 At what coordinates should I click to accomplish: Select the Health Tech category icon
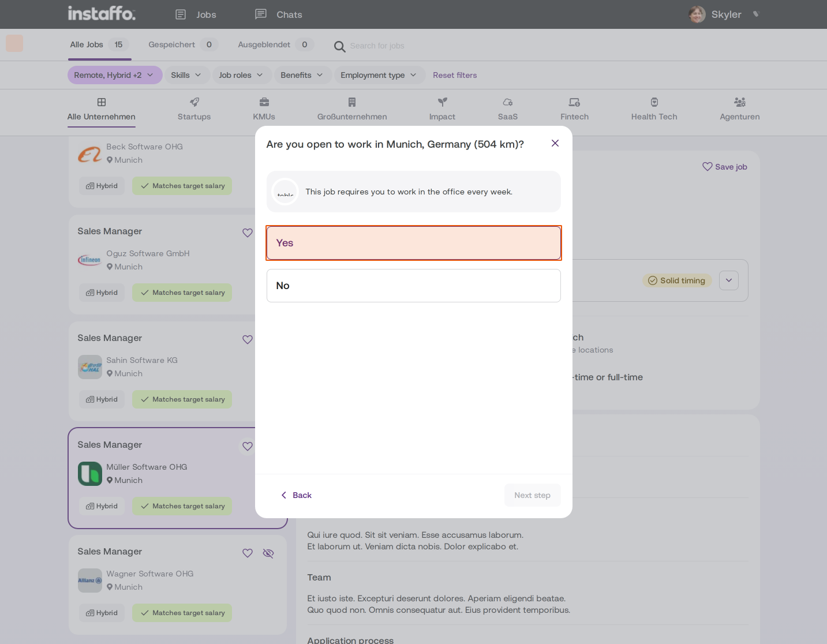[x=654, y=102]
